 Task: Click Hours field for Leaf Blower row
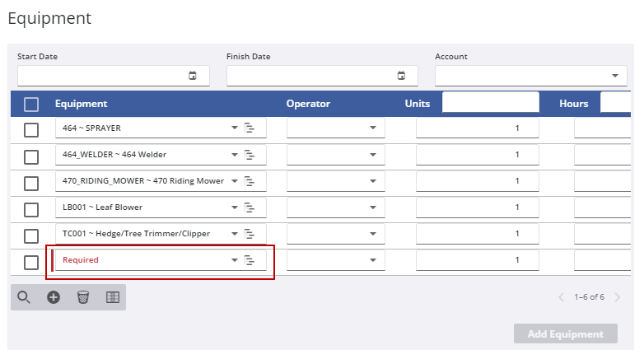[x=602, y=207]
